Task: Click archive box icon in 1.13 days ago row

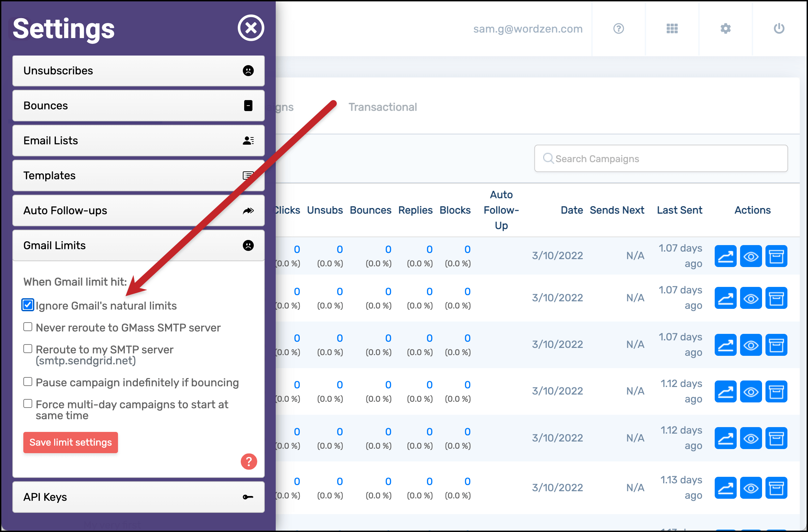Action: click(776, 488)
